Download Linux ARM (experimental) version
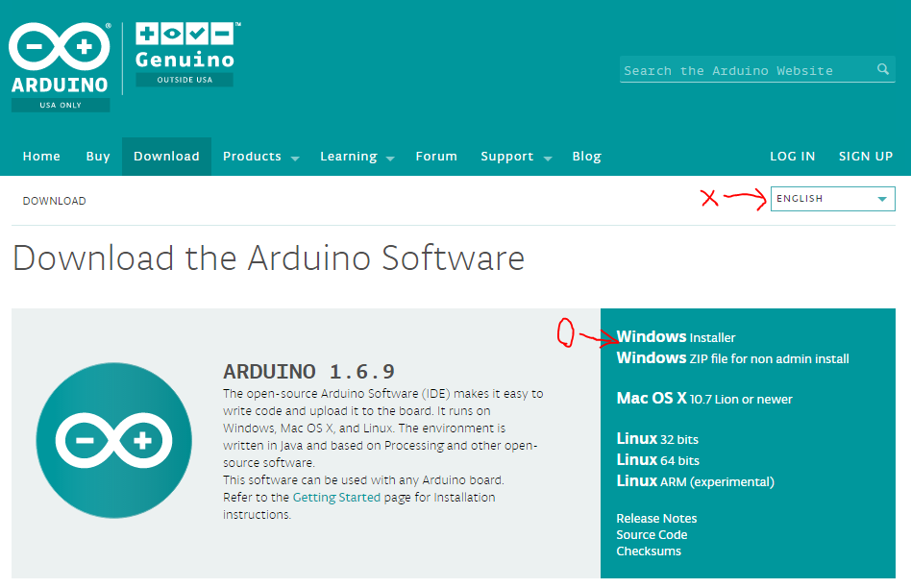The width and height of the screenshot is (911, 588). (696, 481)
